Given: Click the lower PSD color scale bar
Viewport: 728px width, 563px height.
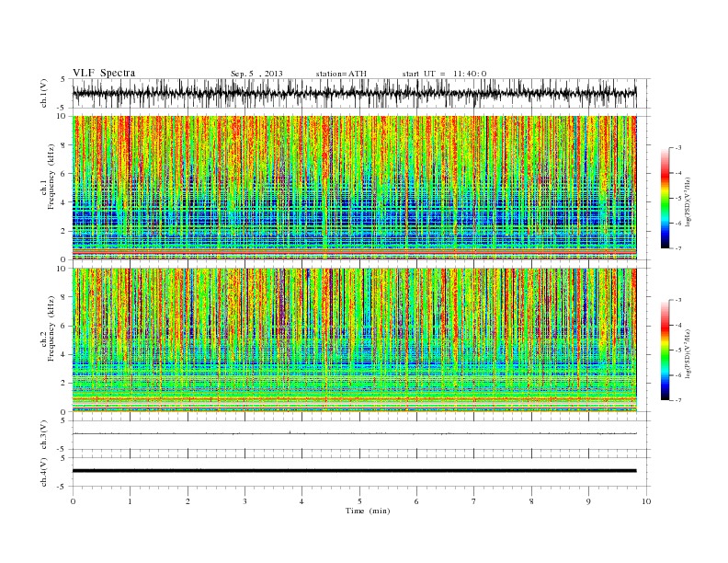Looking at the screenshot, I should pyautogui.click(x=665, y=350).
